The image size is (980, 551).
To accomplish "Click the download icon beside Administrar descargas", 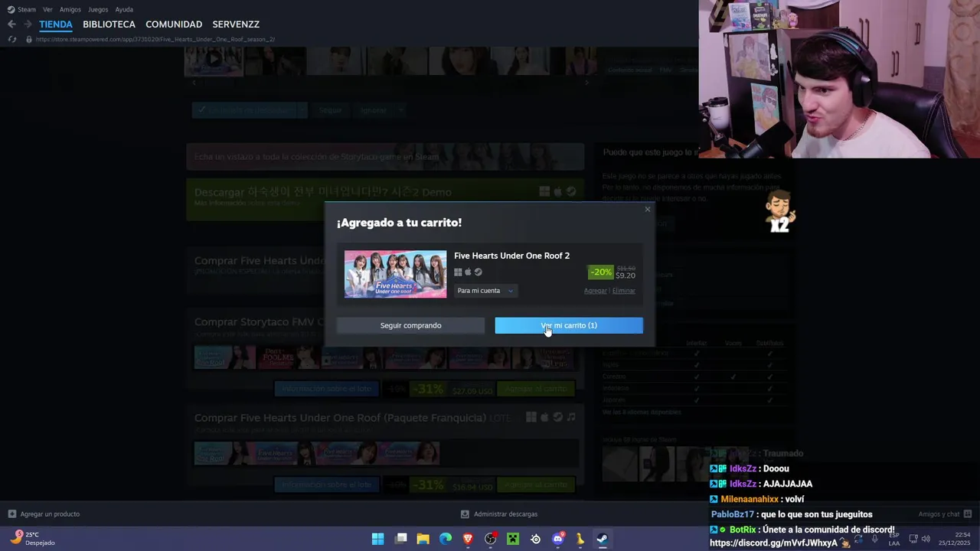I will point(465,514).
